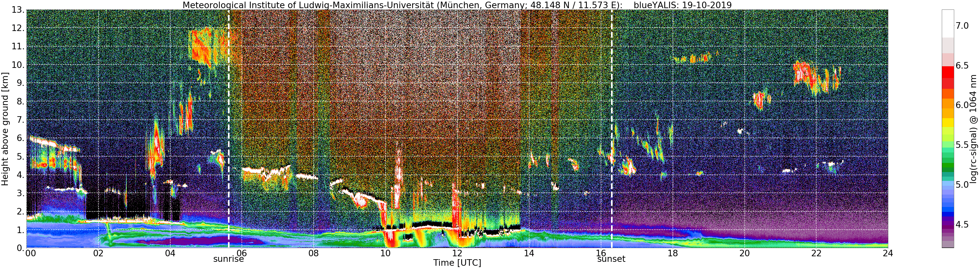Click the colorbar tick value 4.5
This screenshot has width=980, height=269.
point(962,225)
